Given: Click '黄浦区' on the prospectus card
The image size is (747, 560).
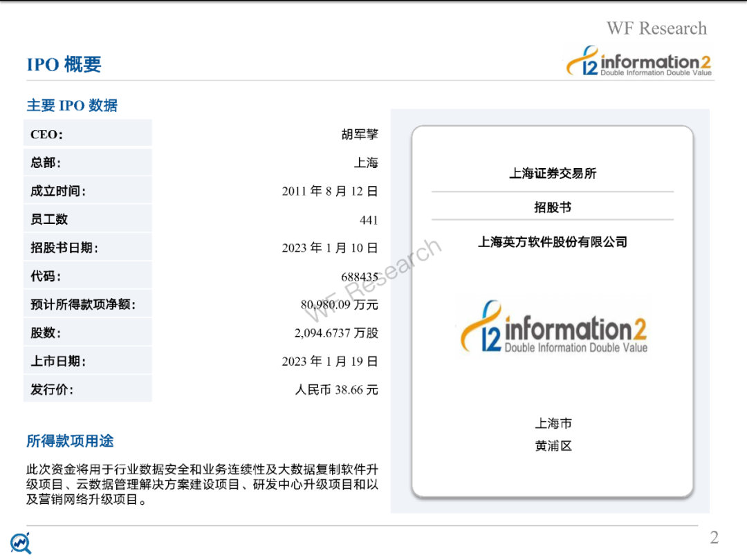Looking at the screenshot, I should point(553,446).
